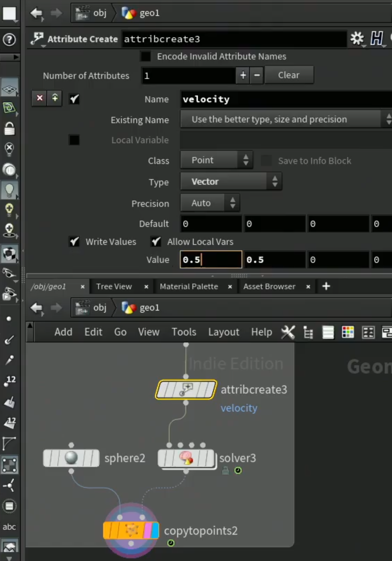The height and width of the screenshot is (561, 392).
Task: Click the gear settings icon in parameter pane
Action: [x=357, y=38]
